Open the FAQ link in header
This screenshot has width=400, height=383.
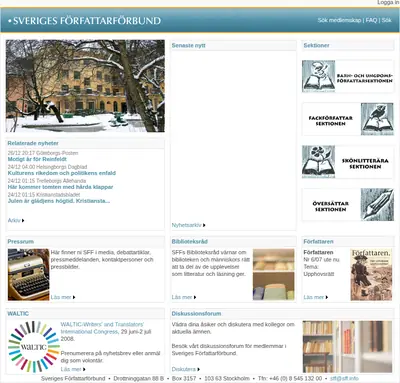point(371,20)
